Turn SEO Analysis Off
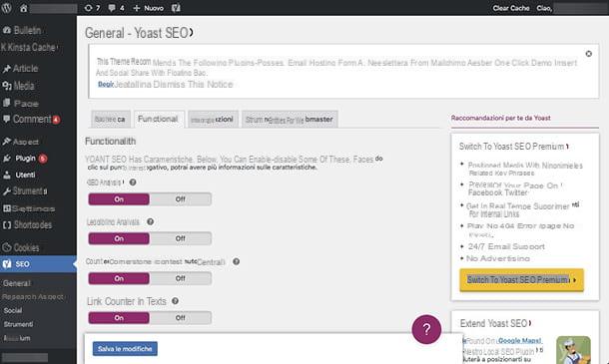The width and height of the screenshot is (609, 364). pyautogui.click(x=181, y=199)
